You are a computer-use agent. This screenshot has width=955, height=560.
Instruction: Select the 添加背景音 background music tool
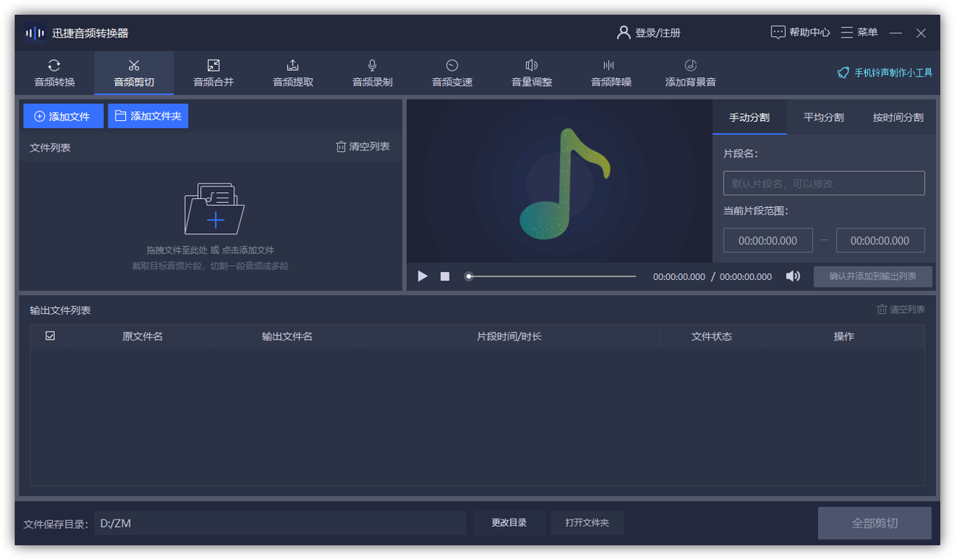tap(690, 73)
